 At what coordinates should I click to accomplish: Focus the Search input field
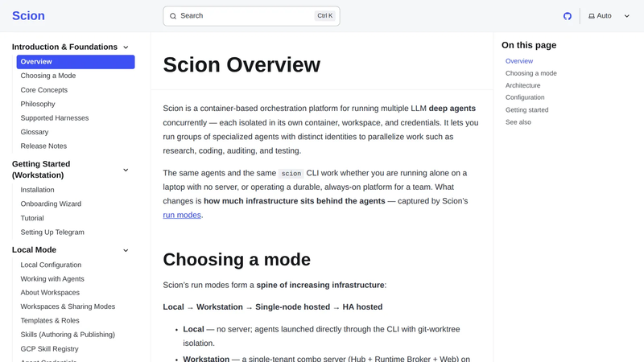(251, 16)
